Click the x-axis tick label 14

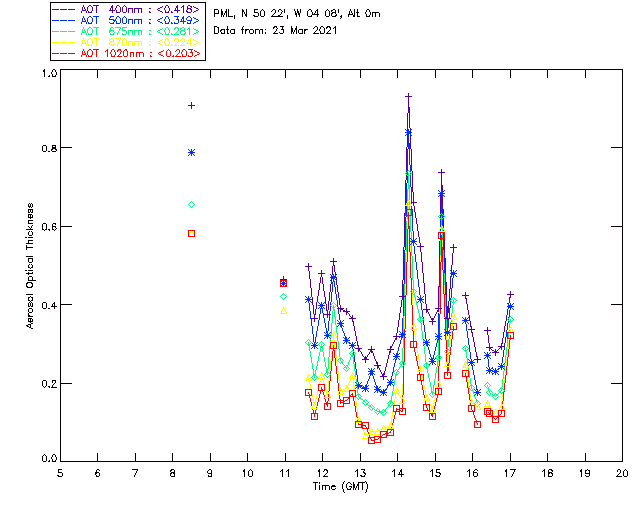pos(398,473)
